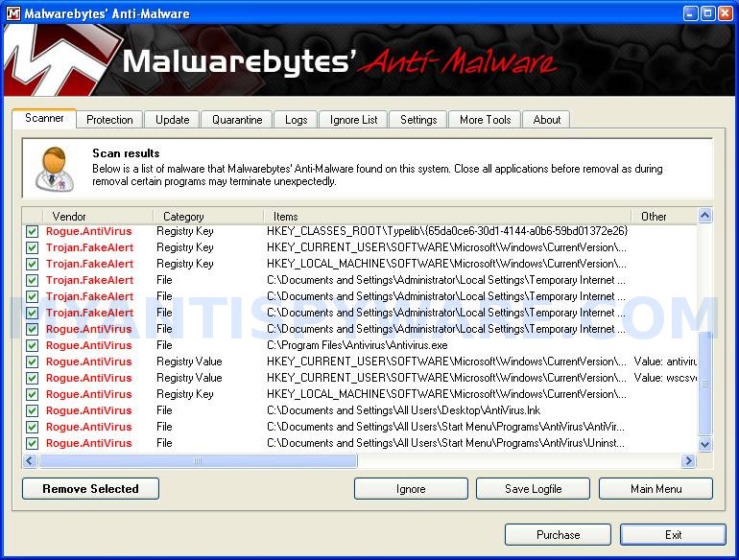Open the About tab

pos(546,120)
